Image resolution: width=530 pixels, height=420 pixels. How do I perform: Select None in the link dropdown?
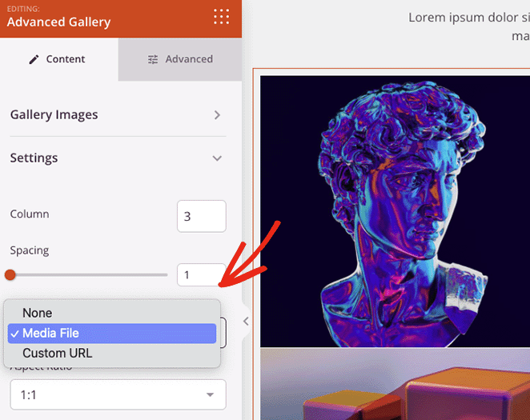coord(112,313)
